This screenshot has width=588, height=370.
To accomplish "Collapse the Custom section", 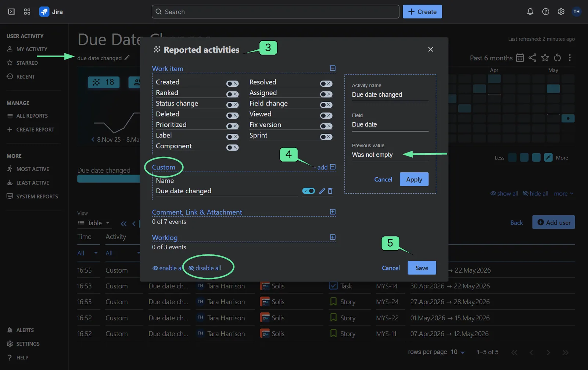I will (333, 167).
